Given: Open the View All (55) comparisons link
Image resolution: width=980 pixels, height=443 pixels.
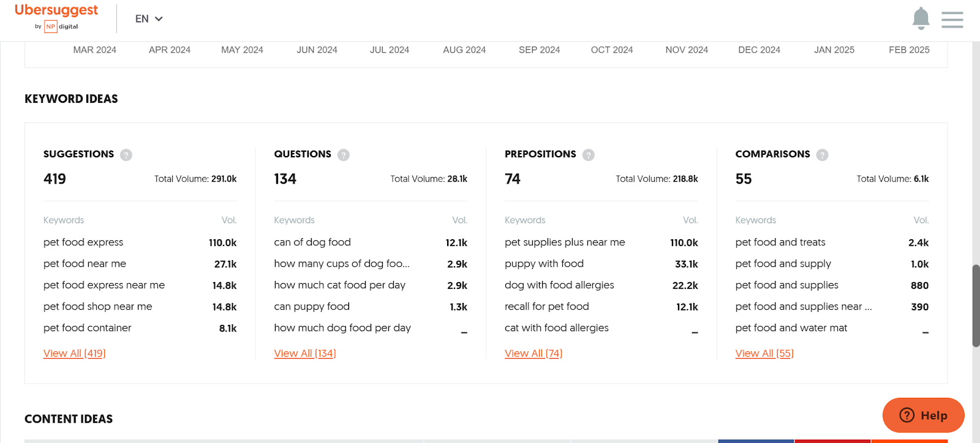Looking at the screenshot, I should click(x=764, y=353).
